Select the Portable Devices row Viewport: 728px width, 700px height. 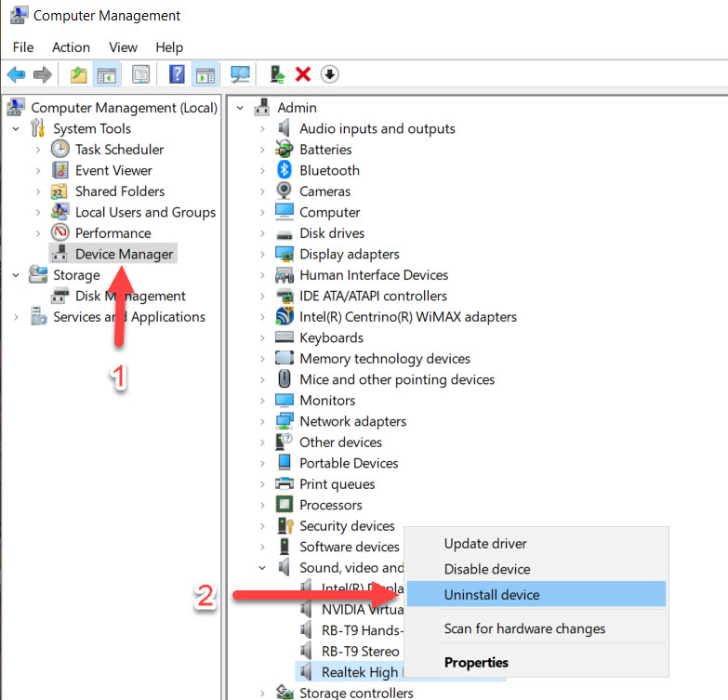(349, 463)
